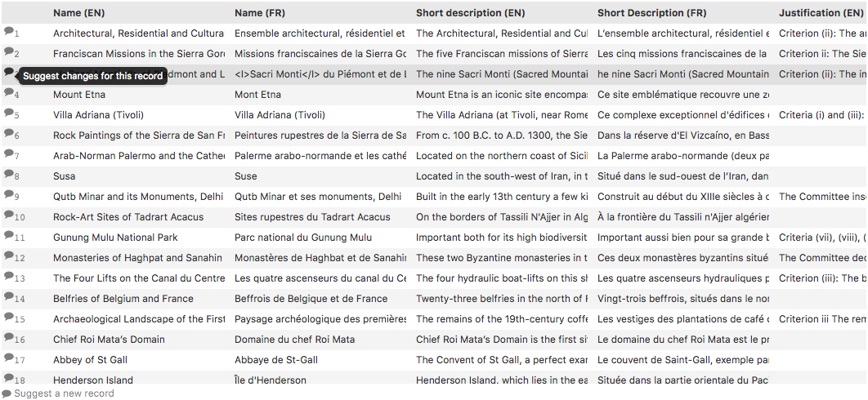Click comment icon for Susa row
This screenshot has width=868, height=400.
(8, 174)
